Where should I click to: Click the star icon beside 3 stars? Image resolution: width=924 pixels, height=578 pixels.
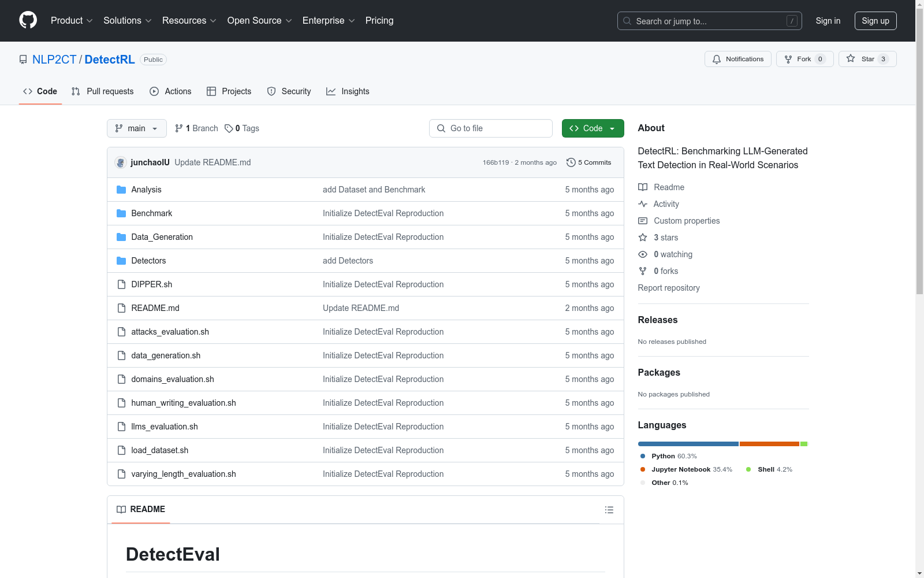pos(643,238)
